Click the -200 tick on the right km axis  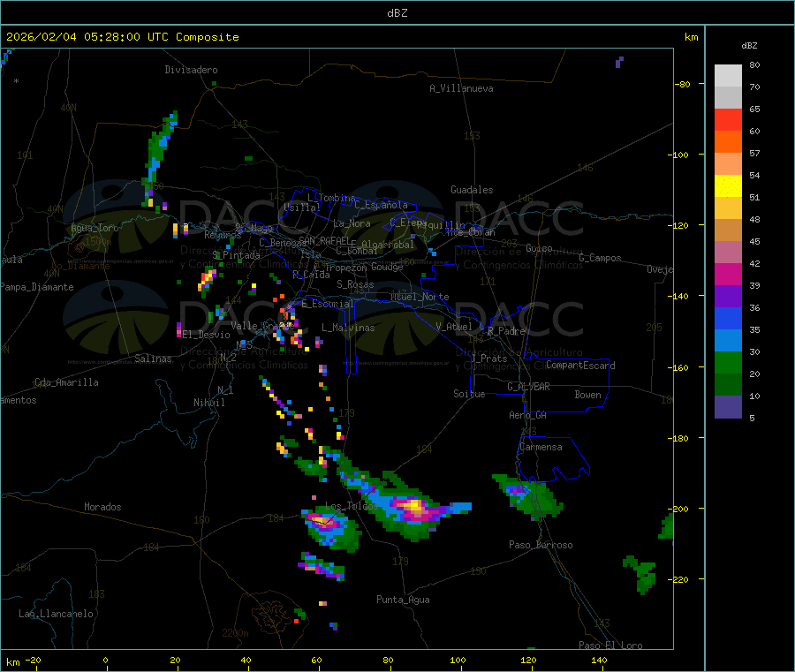pyautogui.click(x=678, y=509)
